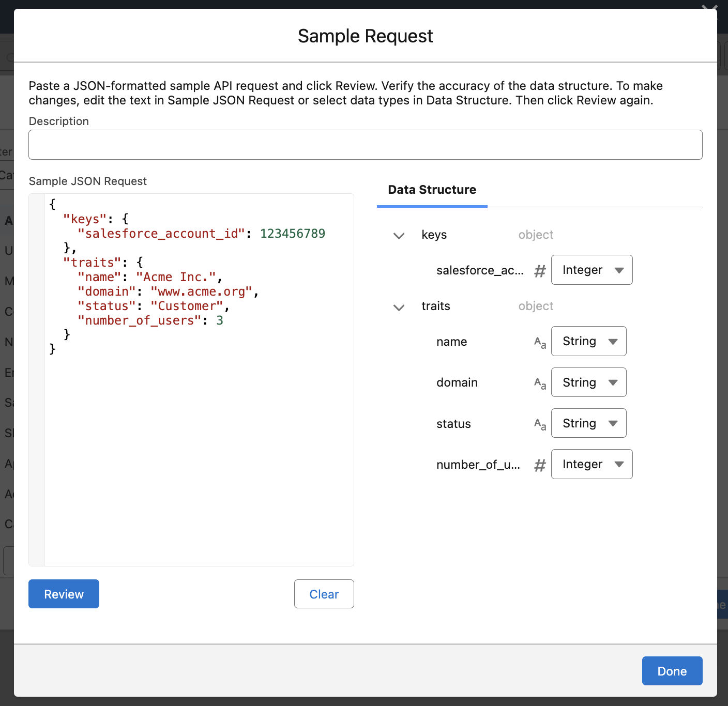Image resolution: width=728 pixels, height=706 pixels.
Task: Open the name String type dropdown
Action: click(x=588, y=341)
